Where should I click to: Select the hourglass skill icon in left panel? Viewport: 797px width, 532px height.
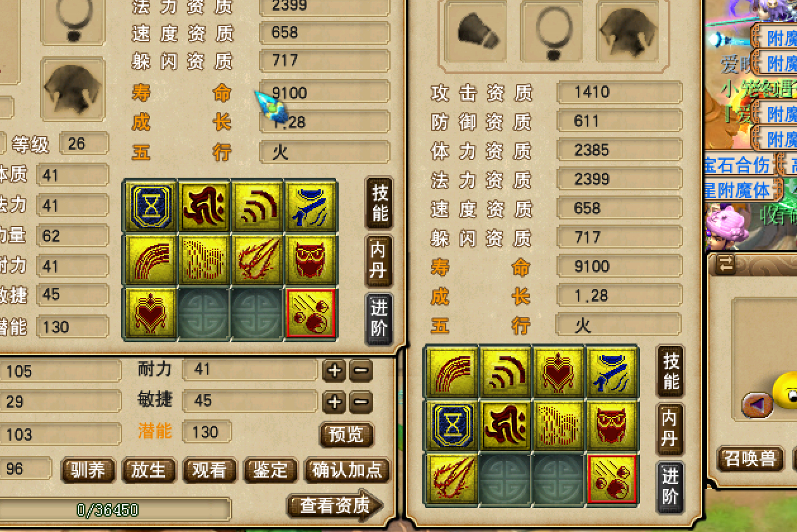click(x=151, y=206)
